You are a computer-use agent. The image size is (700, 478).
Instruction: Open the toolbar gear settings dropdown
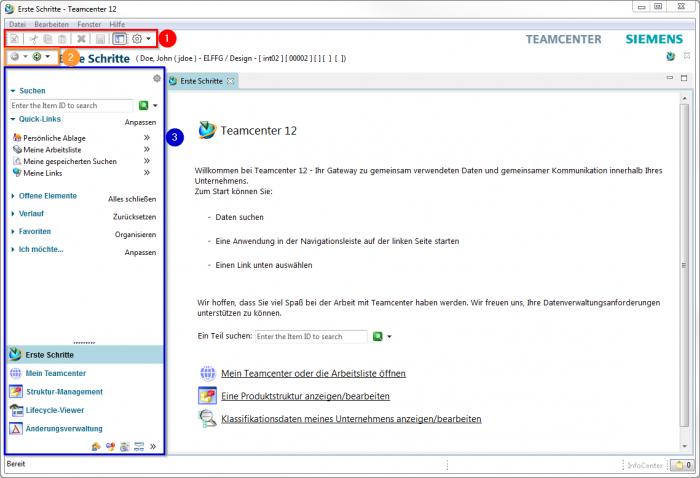(x=141, y=39)
